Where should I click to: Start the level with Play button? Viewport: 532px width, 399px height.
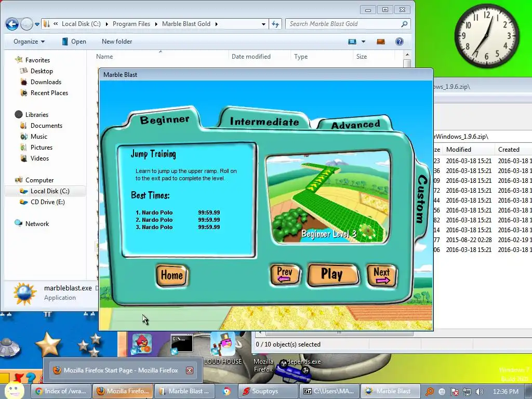(x=332, y=274)
